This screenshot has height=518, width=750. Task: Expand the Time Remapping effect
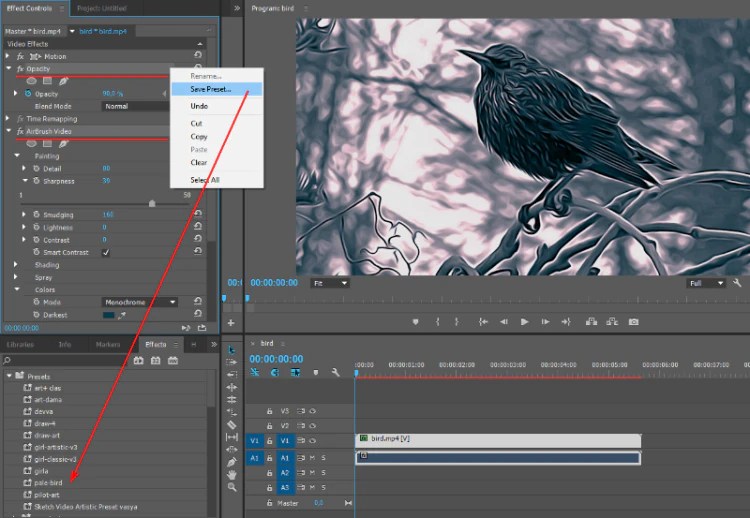(8, 118)
